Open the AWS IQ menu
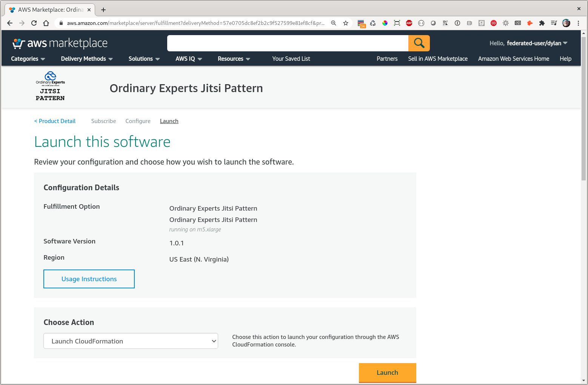 189,59
